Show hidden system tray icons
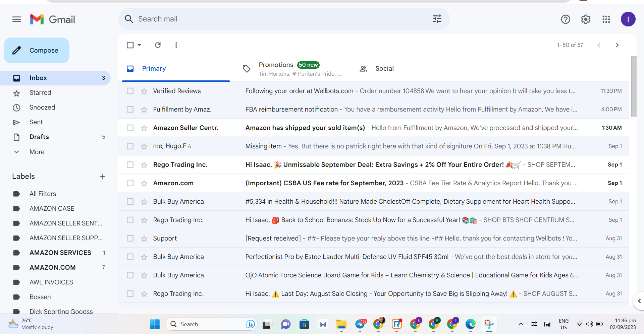Viewport: 644px width, 334px height. [521, 324]
